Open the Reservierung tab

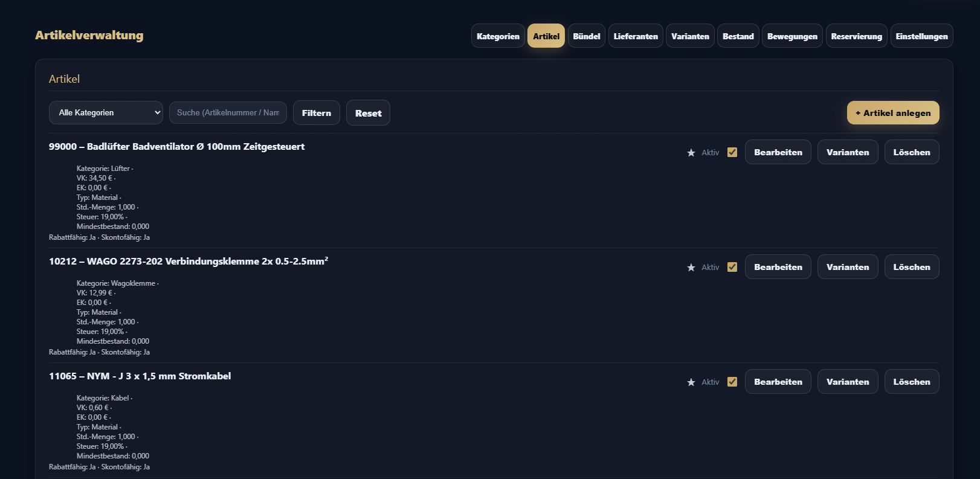click(857, 36)
